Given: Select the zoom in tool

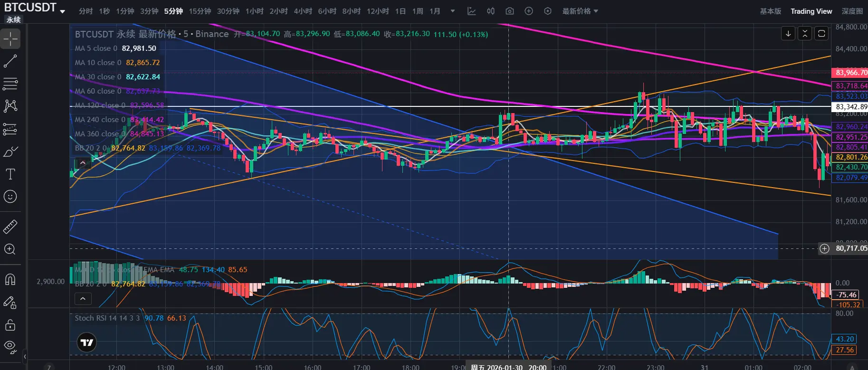Looking at the screenshot, I should click(10, 249).
